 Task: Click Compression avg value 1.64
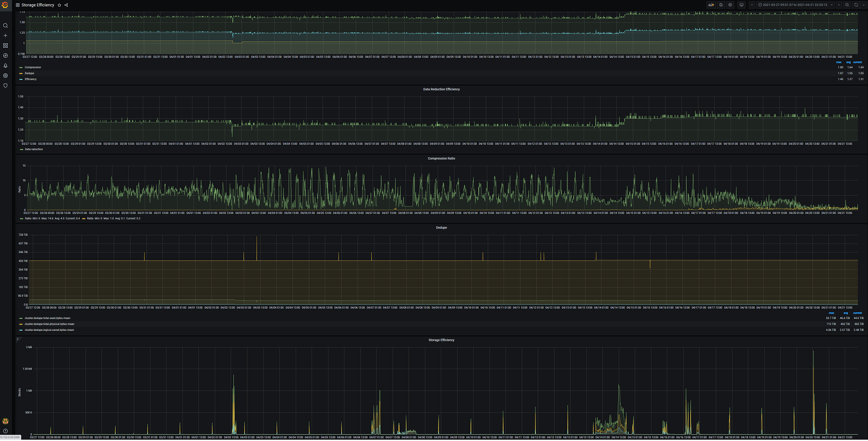tap(850, 67)
